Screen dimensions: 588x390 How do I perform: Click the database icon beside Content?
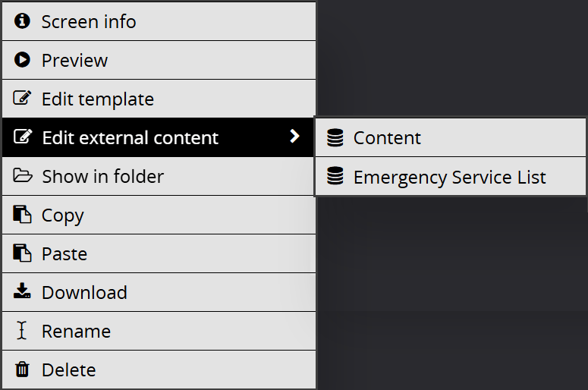point(335,137)
